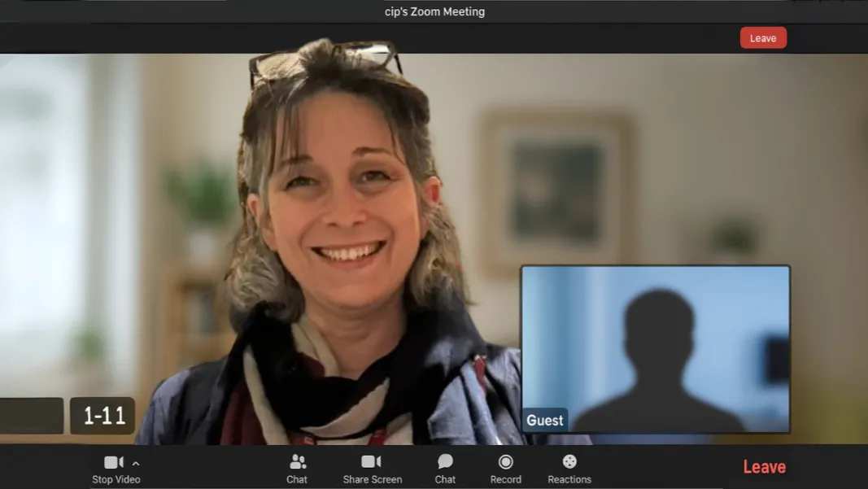Click the Share Screen camera icon
868x489 pixels.
tap(372, 462)
